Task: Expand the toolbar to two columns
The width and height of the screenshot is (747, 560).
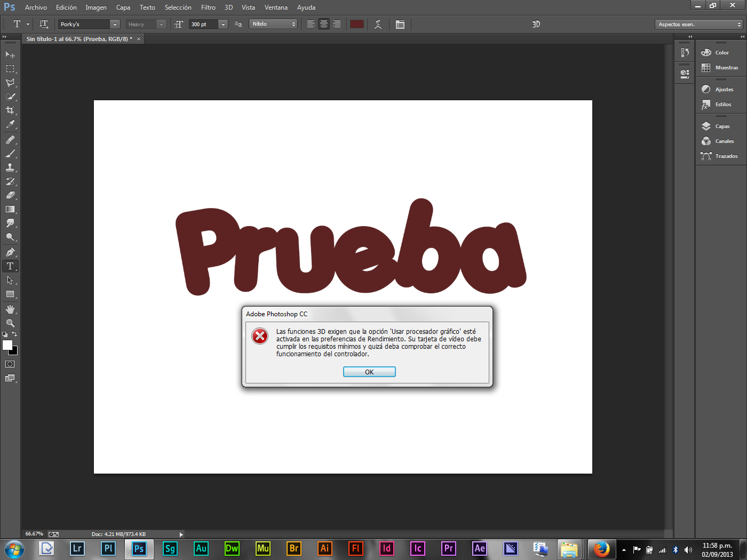Action: 5,36
